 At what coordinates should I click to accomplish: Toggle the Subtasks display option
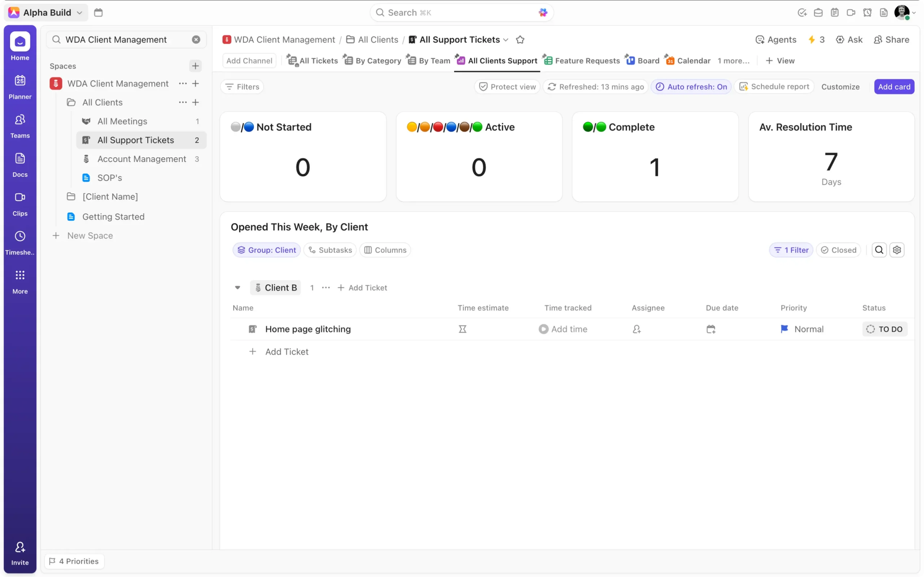pyautogui.click(x=330, y=250)
